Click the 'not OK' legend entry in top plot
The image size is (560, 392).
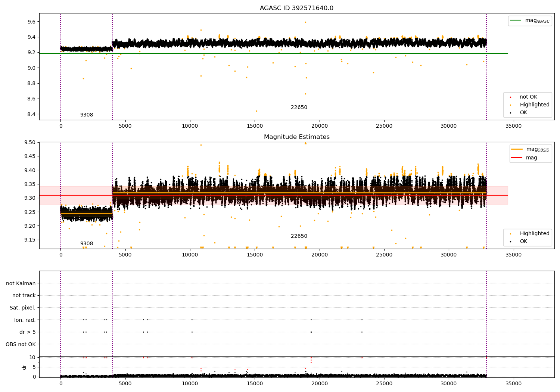click(524, 97)
